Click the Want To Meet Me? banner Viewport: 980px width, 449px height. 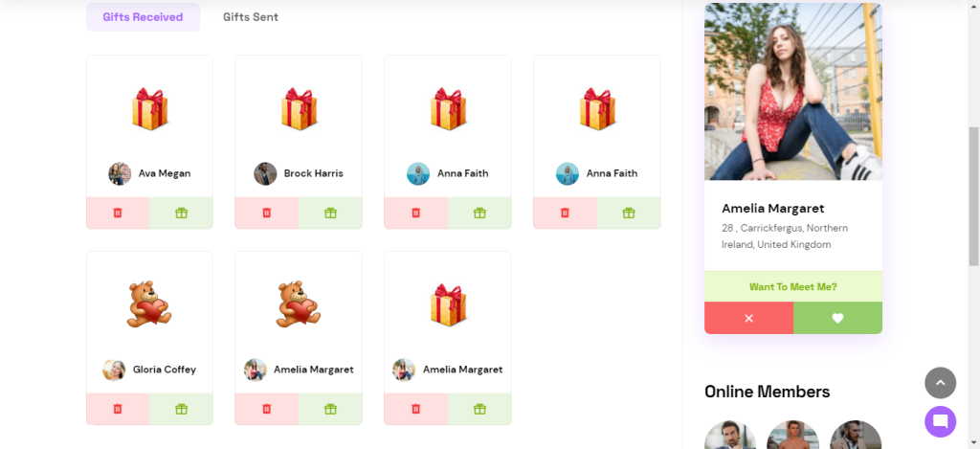click(793, 287)
